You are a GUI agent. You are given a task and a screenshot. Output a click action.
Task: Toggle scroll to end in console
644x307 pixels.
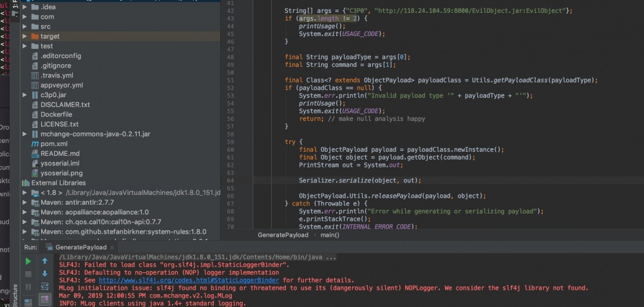tap(45, 300)
